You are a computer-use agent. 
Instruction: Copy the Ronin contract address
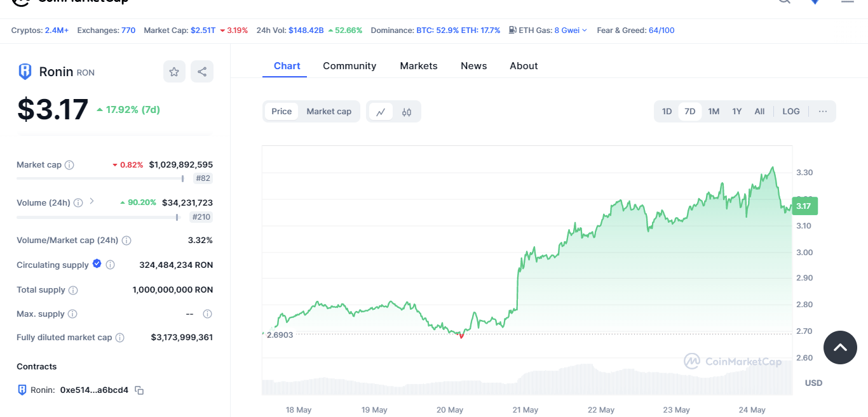point(139,390)
